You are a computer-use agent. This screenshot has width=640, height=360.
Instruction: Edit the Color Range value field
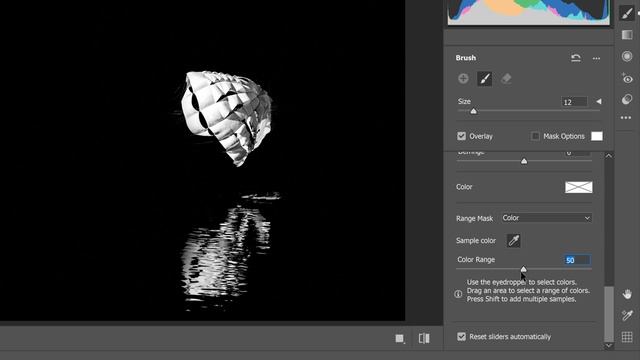[578, 260]
